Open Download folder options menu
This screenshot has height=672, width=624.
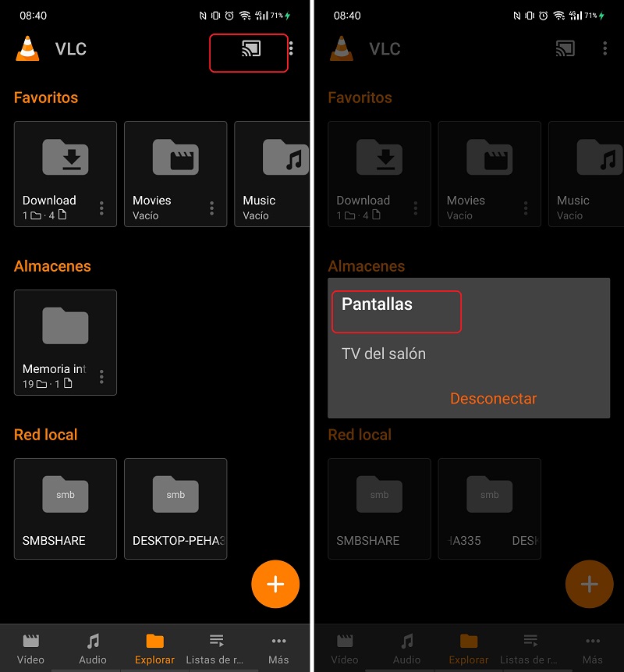101,208
